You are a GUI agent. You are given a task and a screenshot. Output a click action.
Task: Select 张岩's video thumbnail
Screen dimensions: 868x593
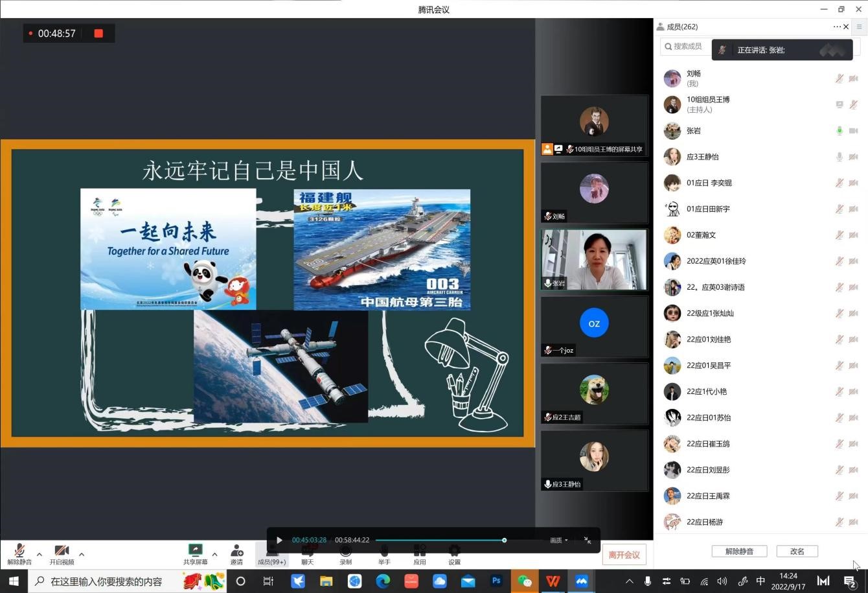(594, 260)
